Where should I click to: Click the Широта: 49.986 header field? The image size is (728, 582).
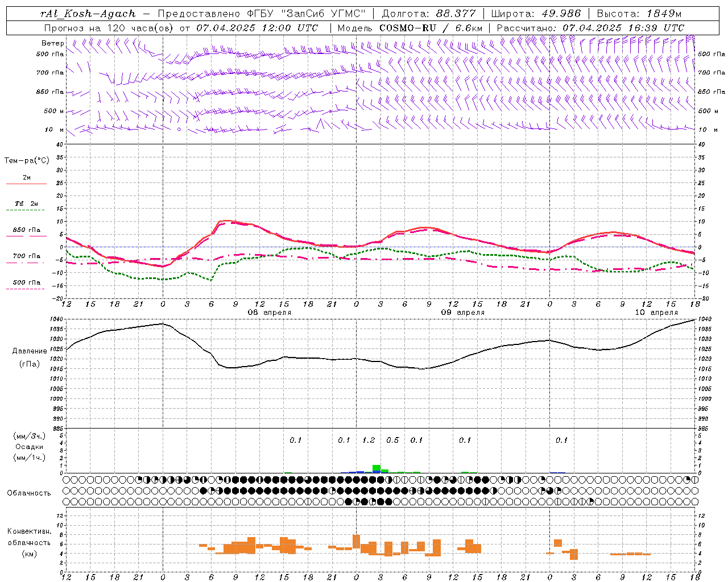(x=536, y=14)
